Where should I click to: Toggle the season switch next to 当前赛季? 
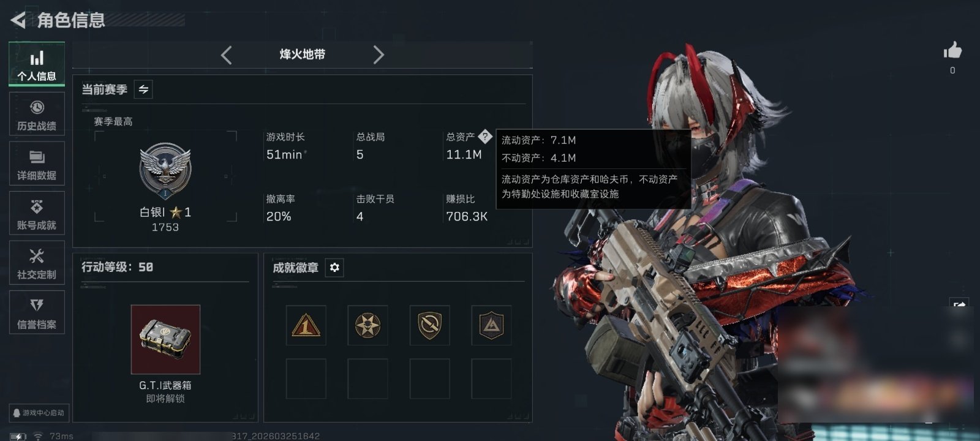tap(143, 89)
